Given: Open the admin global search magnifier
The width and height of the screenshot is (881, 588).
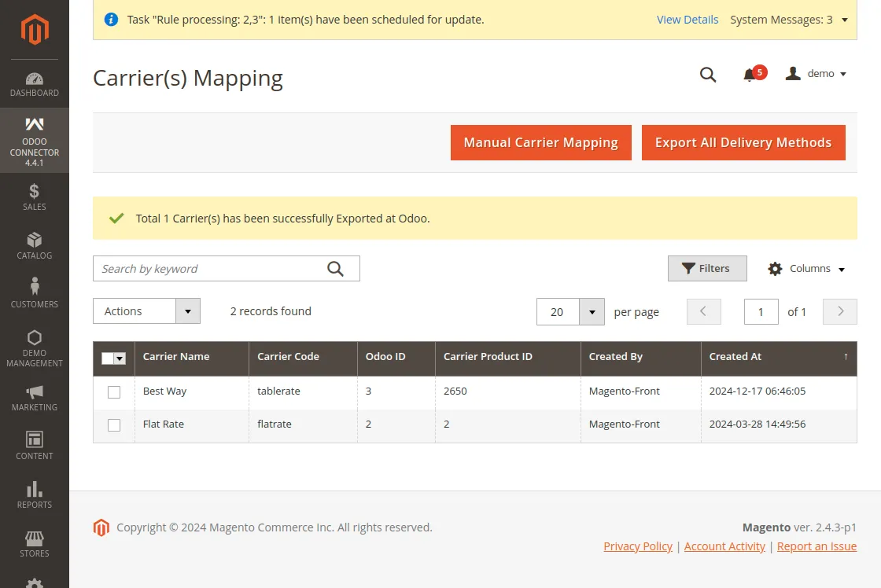Looking at the screenshot, I should pyautogui.click(x=707, y=74).
